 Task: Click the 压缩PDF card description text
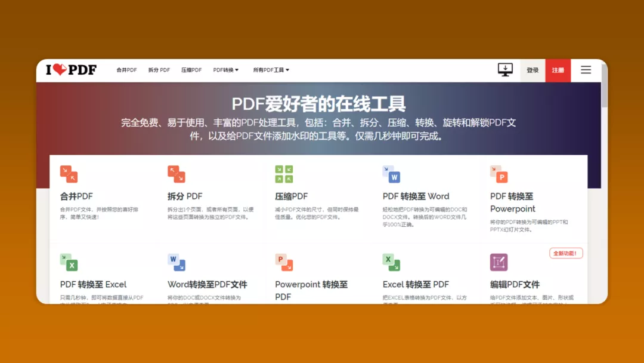tap(317, 213)
